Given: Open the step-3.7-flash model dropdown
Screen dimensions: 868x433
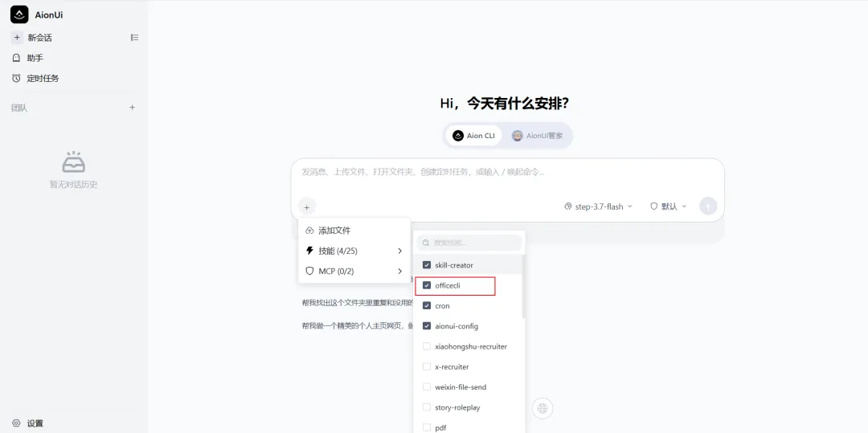Looking at the screenshot, I should point(598,206).
